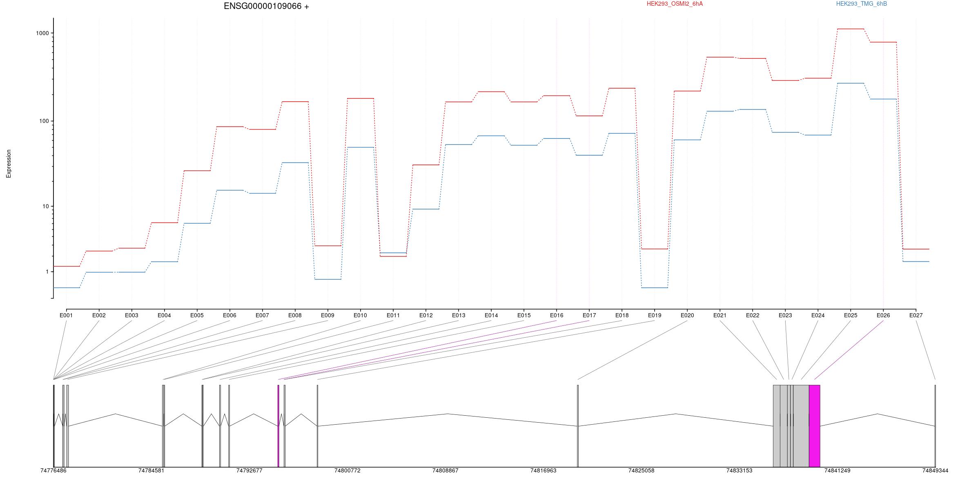Click the large magenta exon block
The height and width of the screenshot is (490, 980).
815,426
